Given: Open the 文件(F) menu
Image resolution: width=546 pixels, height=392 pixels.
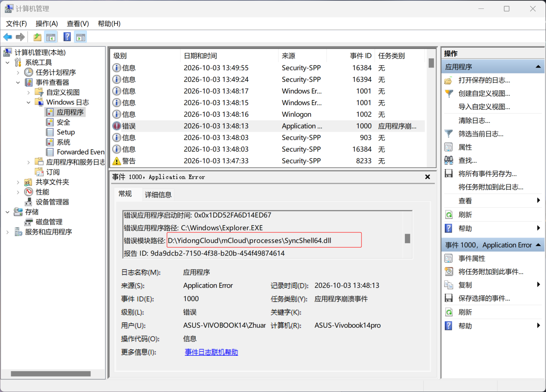Looking at the screenshot, I should click(17, 24).
